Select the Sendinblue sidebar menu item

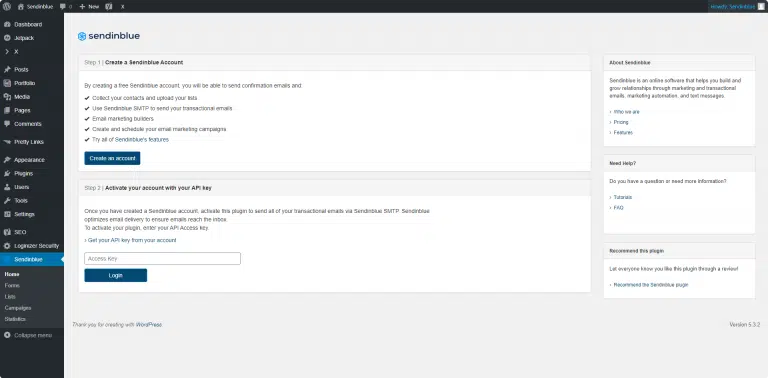click(32, 260)
